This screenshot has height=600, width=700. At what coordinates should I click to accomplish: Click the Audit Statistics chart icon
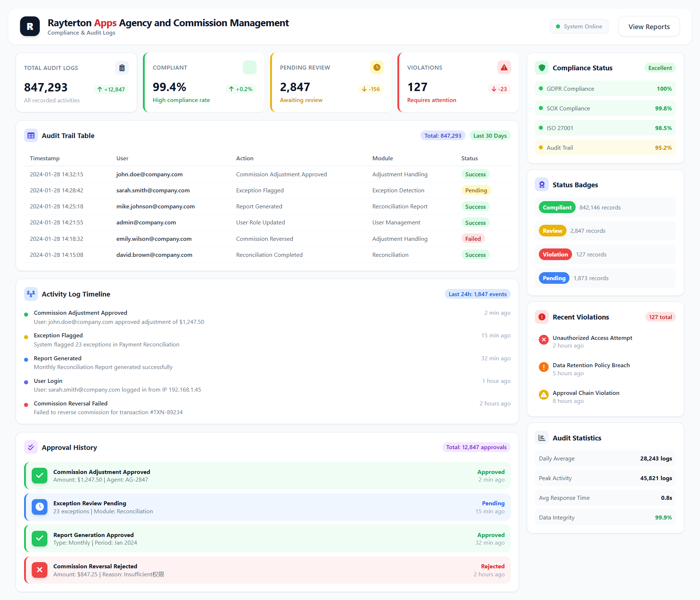coord(542,438)
